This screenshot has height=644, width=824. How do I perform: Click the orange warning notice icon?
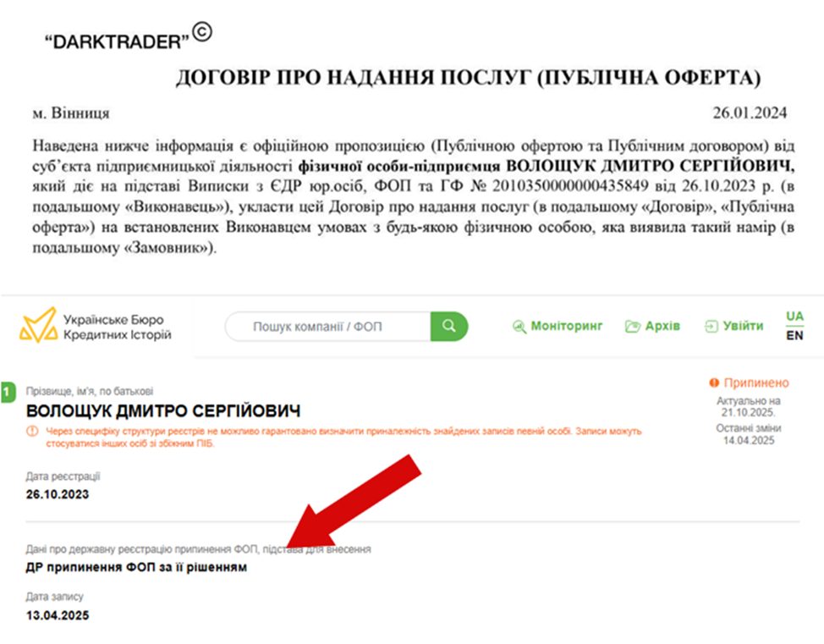(x=32, y=431)
